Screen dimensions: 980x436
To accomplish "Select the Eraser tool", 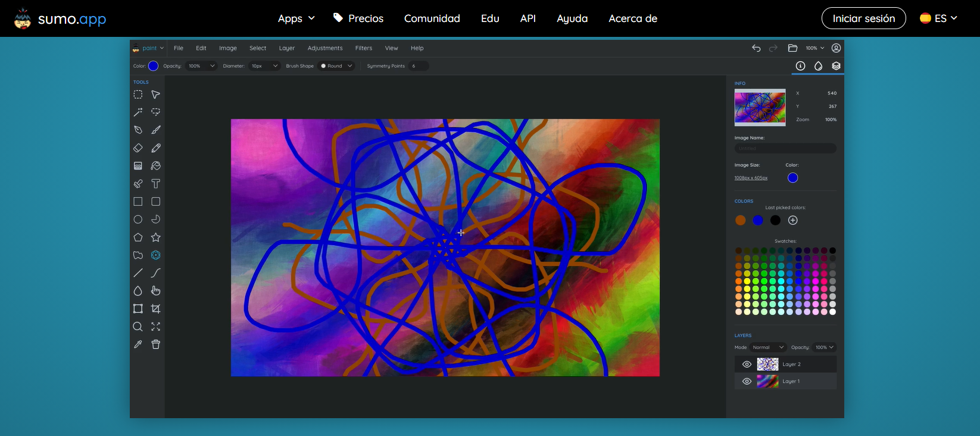I will tap(138, 148).
